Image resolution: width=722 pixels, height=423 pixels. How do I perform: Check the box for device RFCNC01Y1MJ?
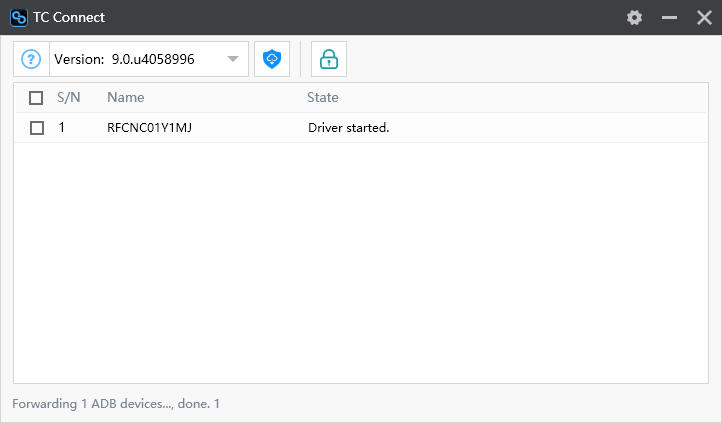pyautogui.click(x=37, y=127)
